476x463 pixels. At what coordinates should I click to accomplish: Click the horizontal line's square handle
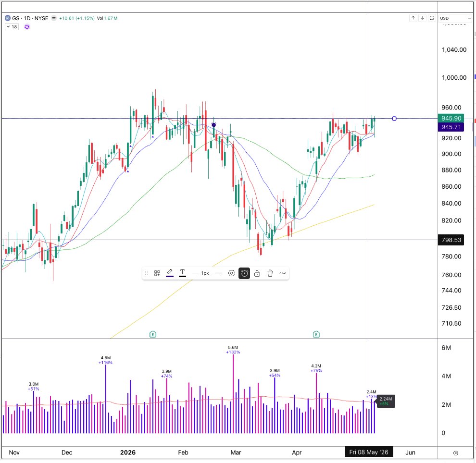click(394, 119)
